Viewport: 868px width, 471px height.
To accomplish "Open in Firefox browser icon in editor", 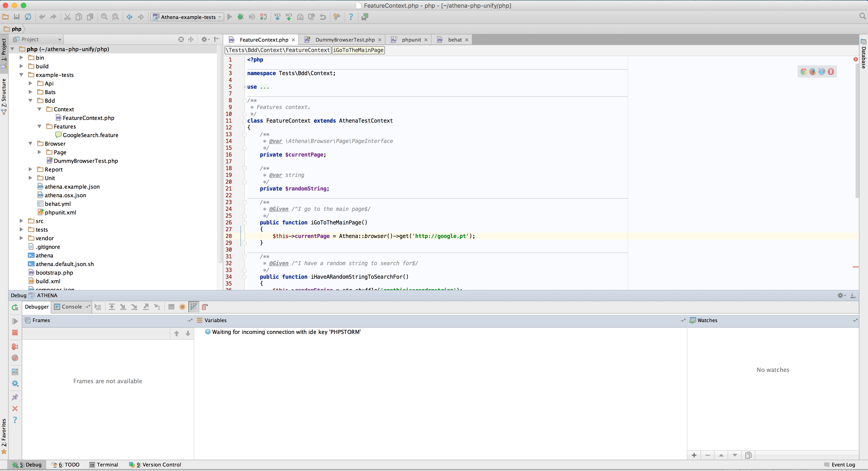I will (813, 71).
